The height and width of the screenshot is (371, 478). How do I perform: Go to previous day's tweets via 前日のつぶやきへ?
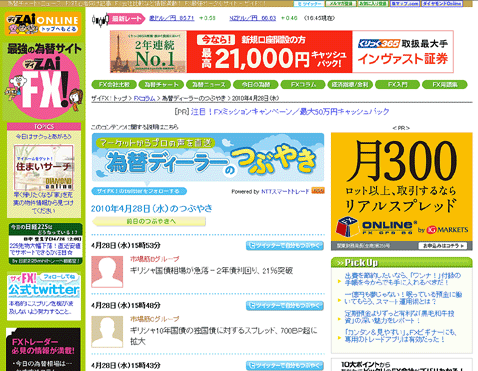click(x=149, y=221)
